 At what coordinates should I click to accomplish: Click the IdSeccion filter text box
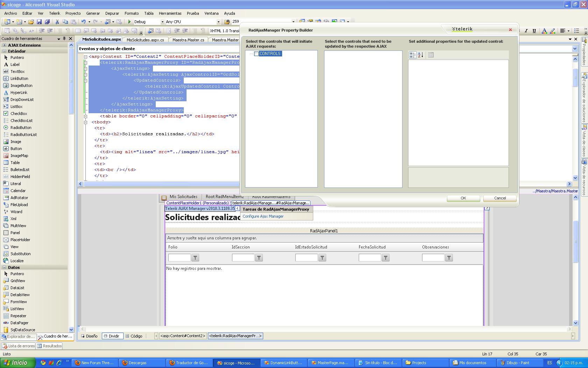click(x=243, y=258)
